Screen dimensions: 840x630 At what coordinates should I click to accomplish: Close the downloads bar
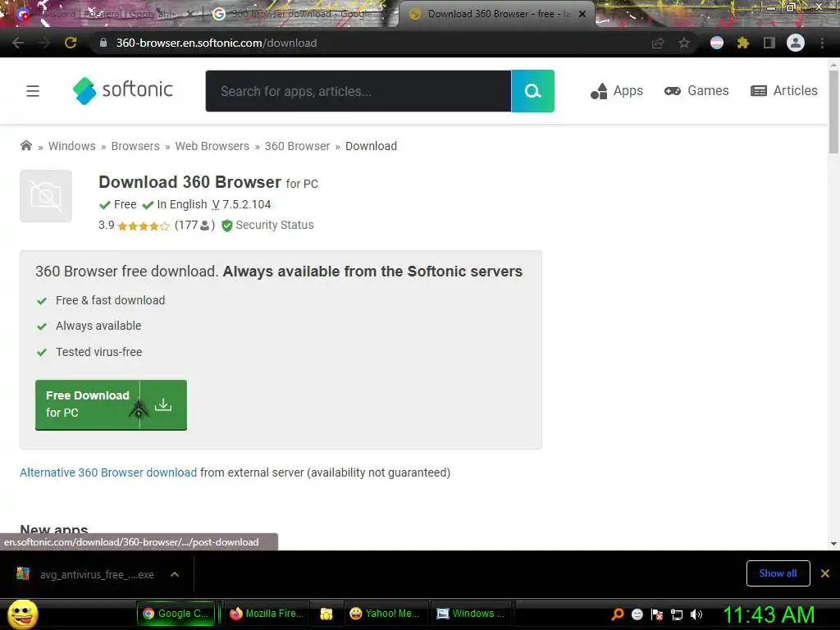pos(825,573)
